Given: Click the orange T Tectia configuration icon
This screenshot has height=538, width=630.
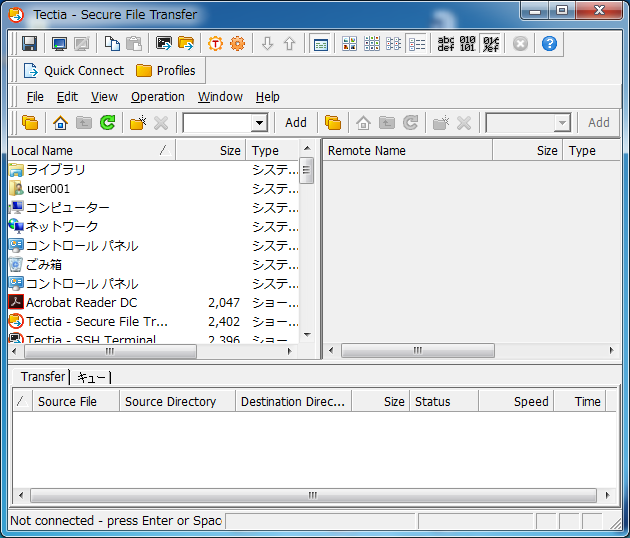Looking at the screenshot, I should (215, 43).
